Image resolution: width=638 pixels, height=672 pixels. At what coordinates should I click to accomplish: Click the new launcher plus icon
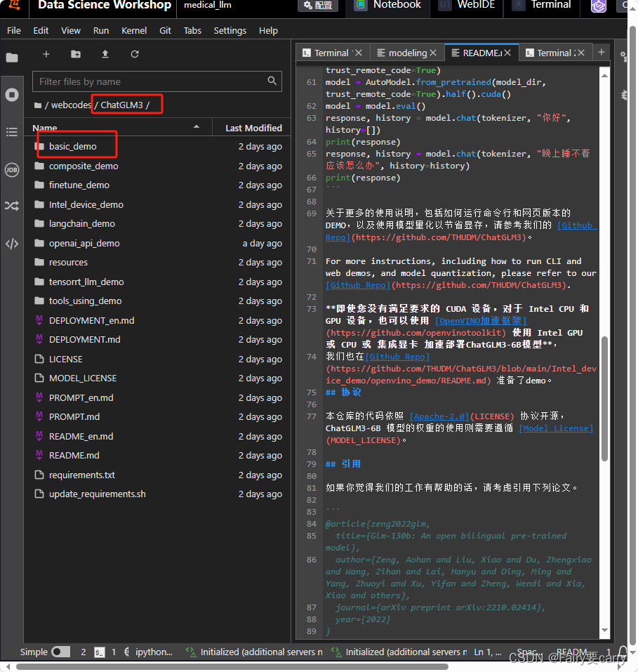pos(46,54)
